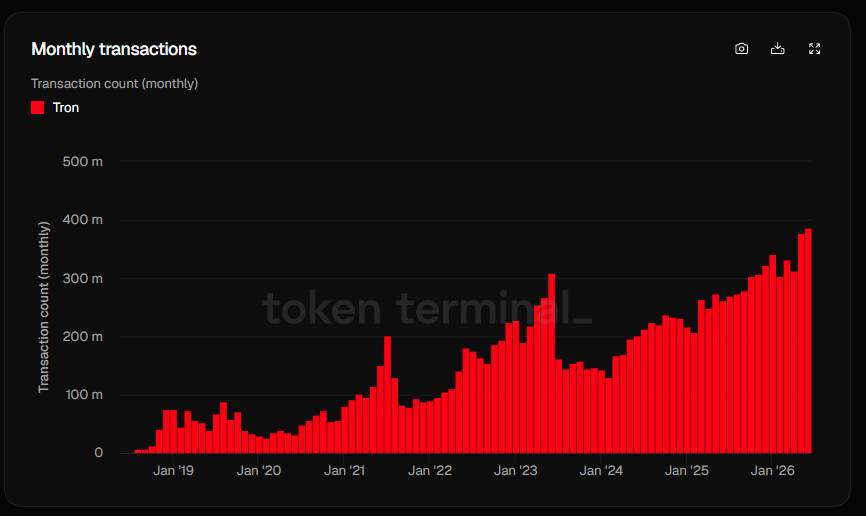Click the Monthly transactions title
This screenshot has width=866, height=516.
(114, 49)
